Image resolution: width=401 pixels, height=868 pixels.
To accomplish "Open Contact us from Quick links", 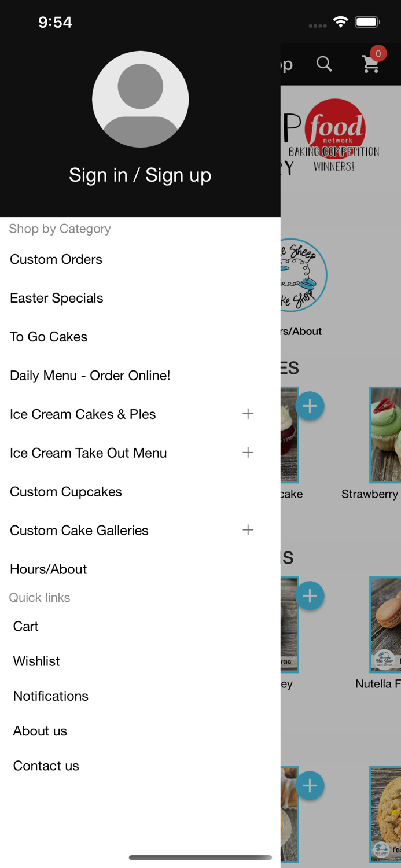I will tap(46, 766).
